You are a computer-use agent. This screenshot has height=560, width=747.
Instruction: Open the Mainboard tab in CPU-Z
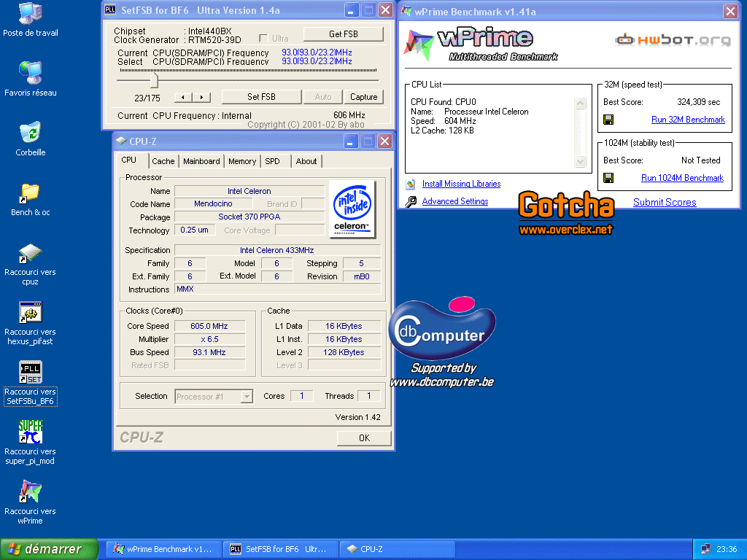201,161
